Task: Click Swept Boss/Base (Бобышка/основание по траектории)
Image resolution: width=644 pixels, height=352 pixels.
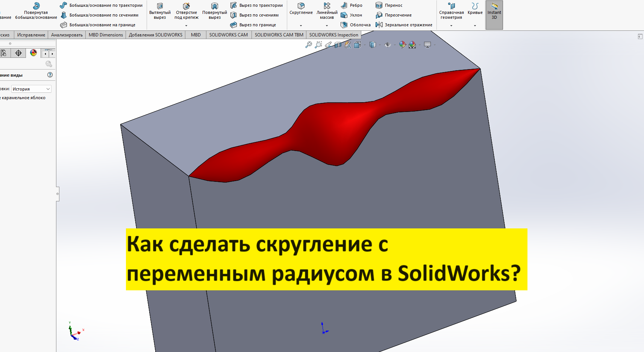Action: tap(101, 5)
